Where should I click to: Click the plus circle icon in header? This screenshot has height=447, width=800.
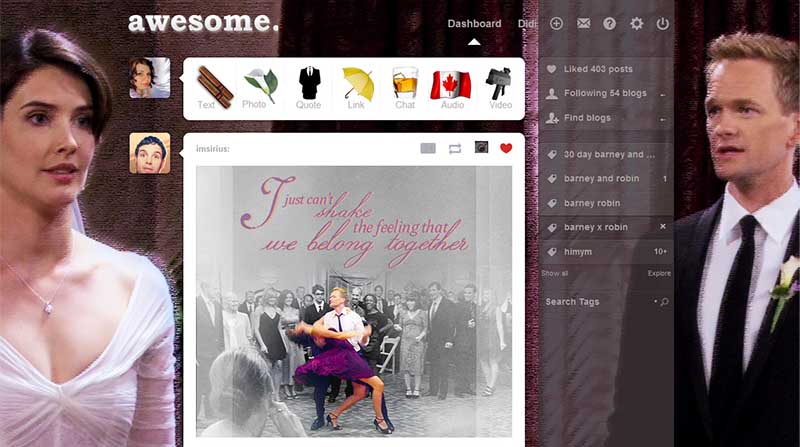click(556, 23)
